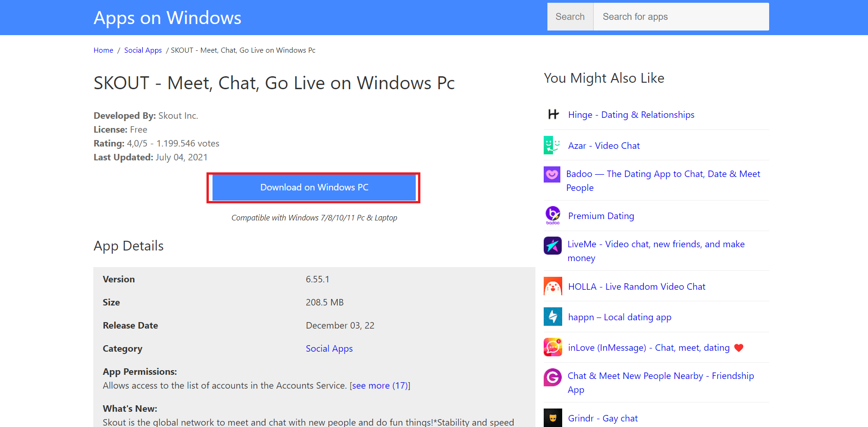
Task: Click the Hinge app icon
Action: 553,114
